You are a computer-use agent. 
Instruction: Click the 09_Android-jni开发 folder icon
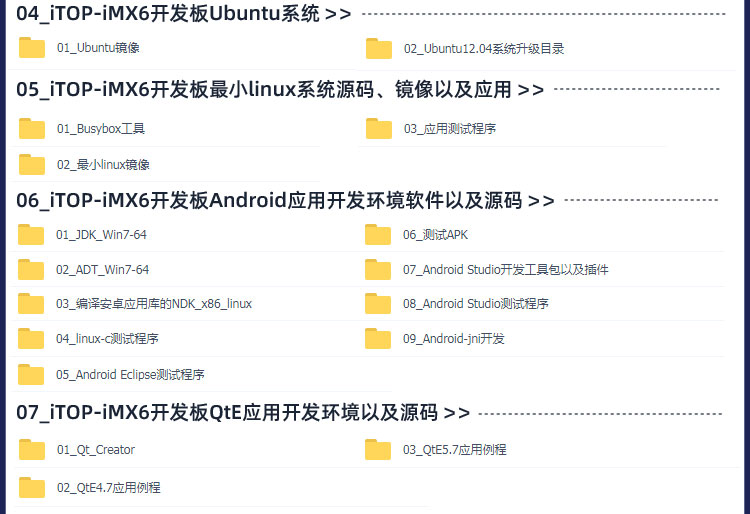pos(378,339)
